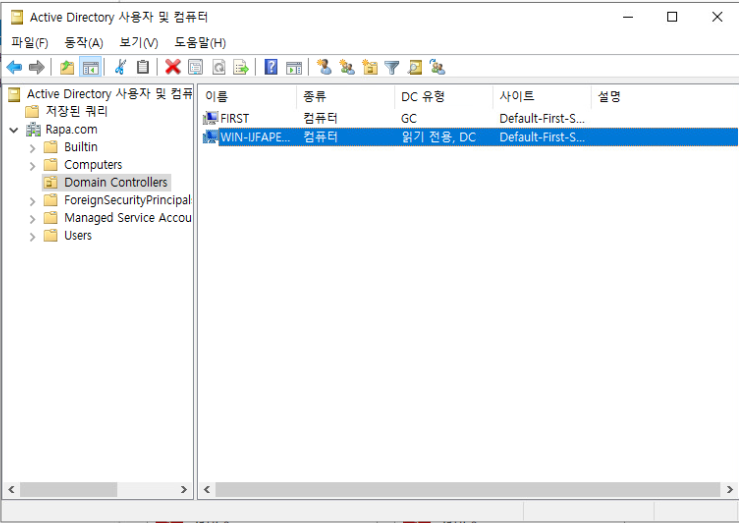739x523 pixels.
Task: Open the 도움말(H) menu
Action: click(x=200, y=42)
